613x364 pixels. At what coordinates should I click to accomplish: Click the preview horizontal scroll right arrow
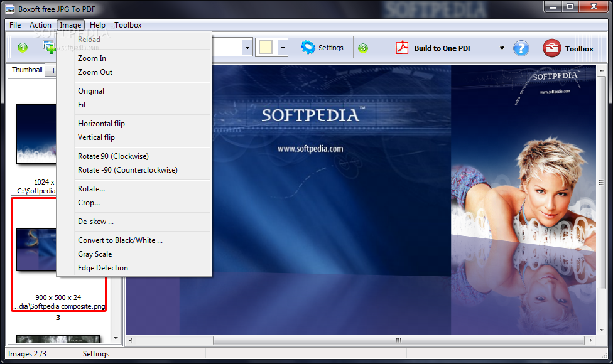click(591, 340)
